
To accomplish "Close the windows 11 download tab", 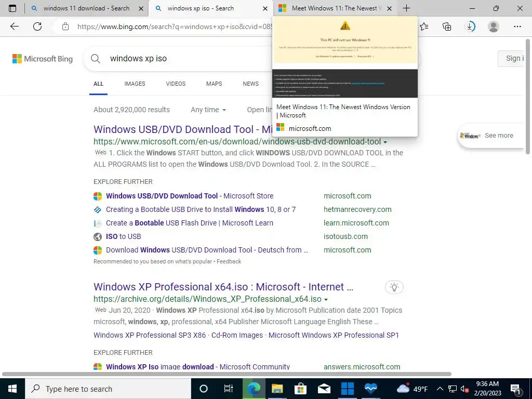I will (141, 8).
